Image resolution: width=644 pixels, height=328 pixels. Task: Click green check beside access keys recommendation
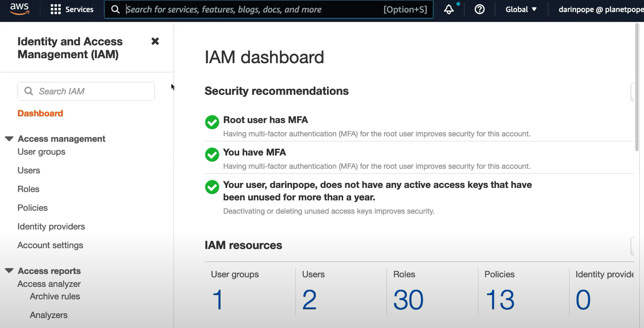click(212, 187)
